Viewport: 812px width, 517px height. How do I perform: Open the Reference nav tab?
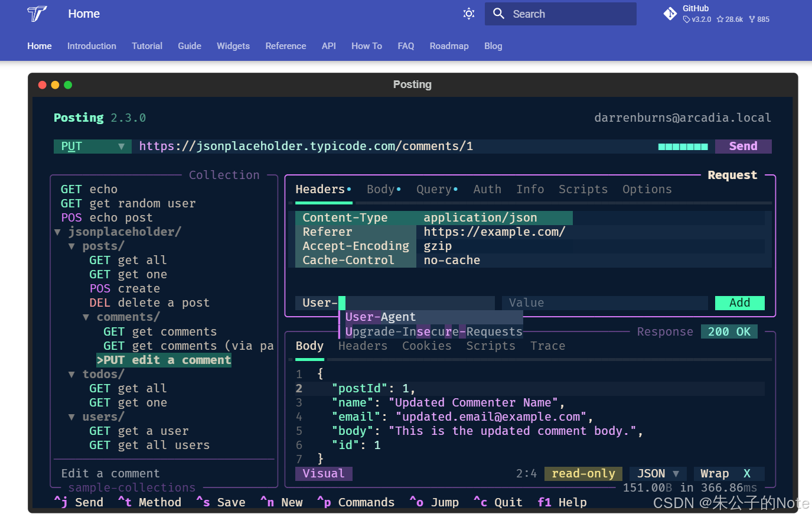pyautogui.click(x=286, y=46)
